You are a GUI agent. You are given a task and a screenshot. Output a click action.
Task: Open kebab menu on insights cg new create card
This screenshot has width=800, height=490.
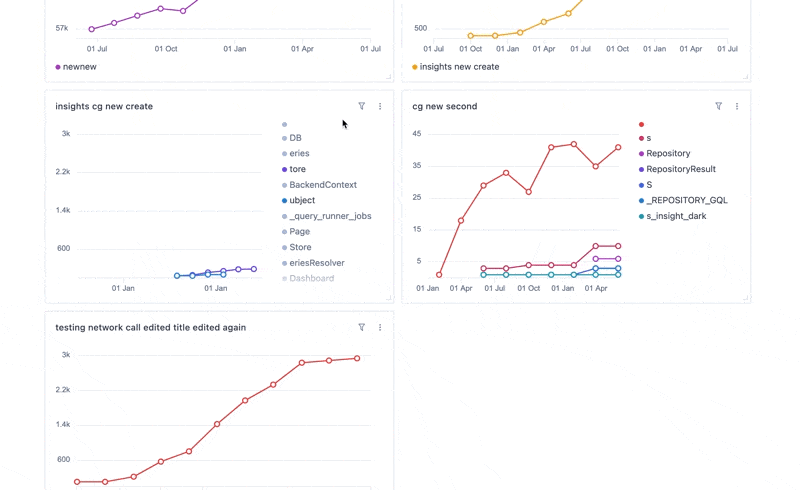click(x=380, y=106)
